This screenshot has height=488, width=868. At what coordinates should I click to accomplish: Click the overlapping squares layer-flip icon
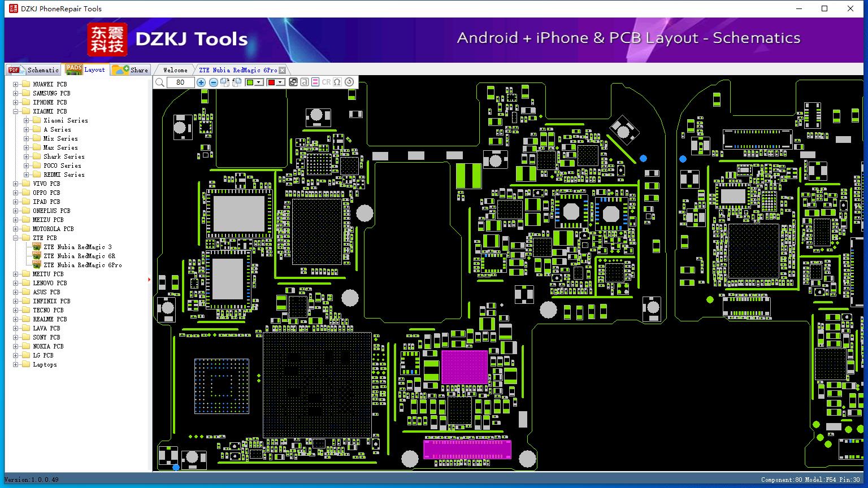[293, 82]
